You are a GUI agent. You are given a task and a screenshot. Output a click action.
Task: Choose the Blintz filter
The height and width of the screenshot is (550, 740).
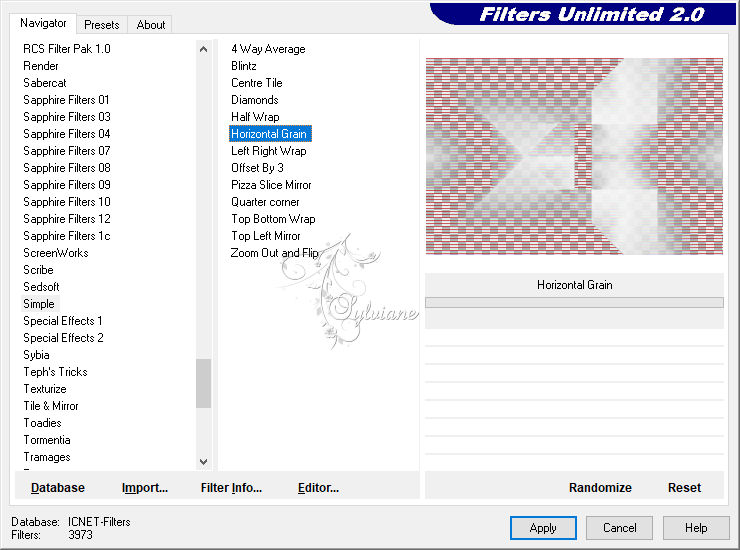coord(244,66)
